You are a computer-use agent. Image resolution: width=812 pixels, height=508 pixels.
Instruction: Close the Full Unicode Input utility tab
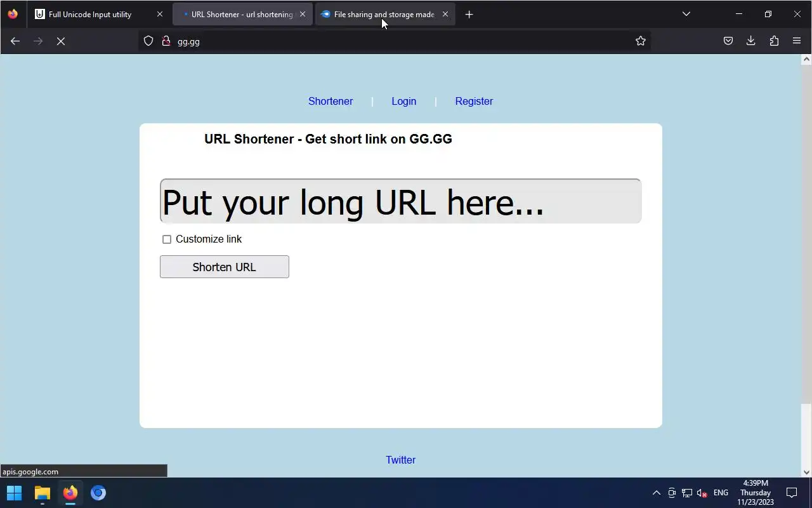click(x=159, y=14)
